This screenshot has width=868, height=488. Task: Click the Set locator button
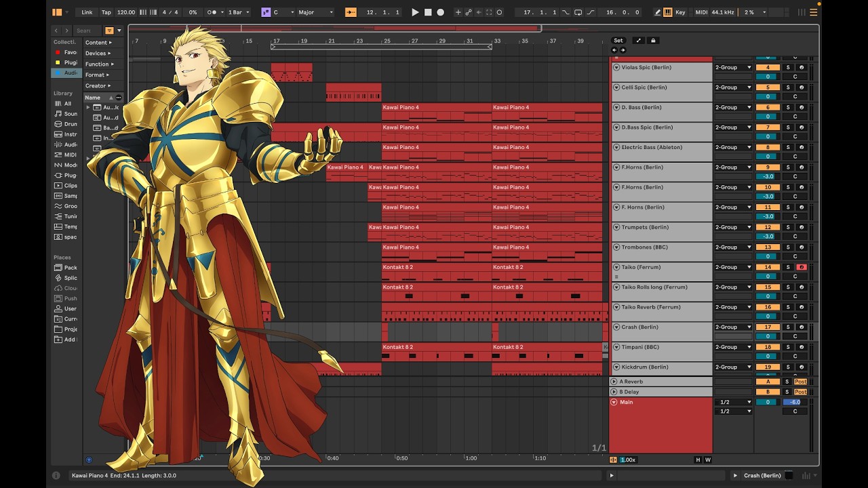(x=618, y=41)
